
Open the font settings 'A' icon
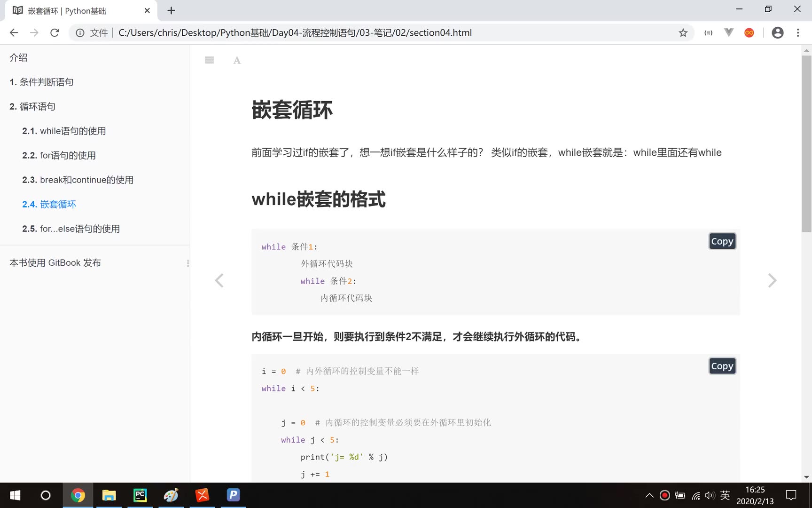(237, 60)
